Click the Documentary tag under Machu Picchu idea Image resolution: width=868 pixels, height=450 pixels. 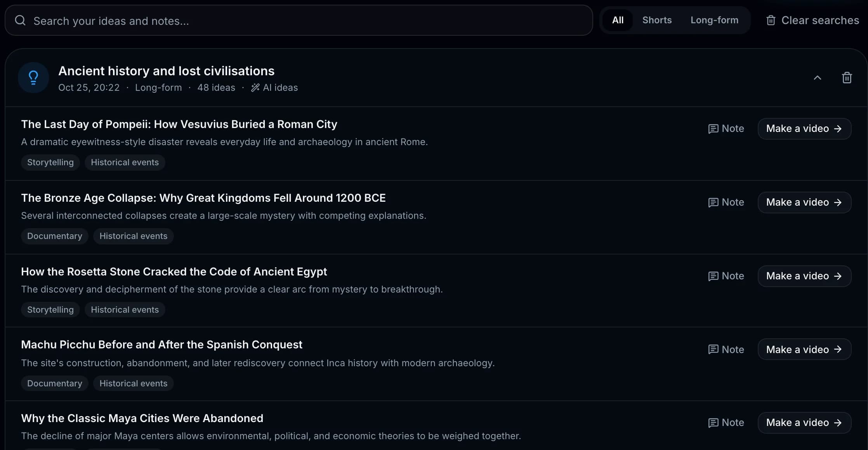click(55, 383)
